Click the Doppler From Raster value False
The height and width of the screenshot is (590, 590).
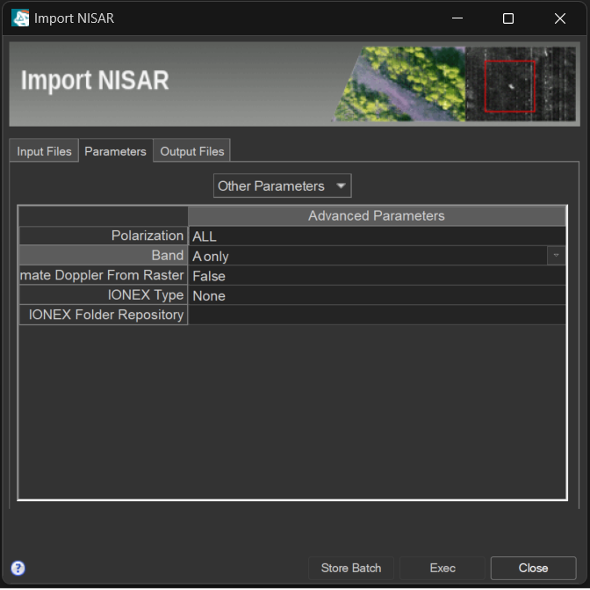coord(377,276)
